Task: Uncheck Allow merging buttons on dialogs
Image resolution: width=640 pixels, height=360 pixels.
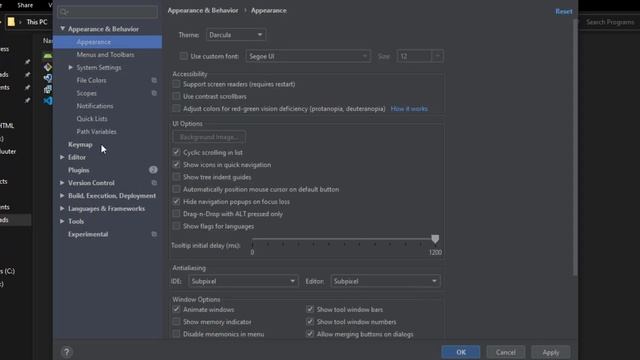Action: point(310,334)
